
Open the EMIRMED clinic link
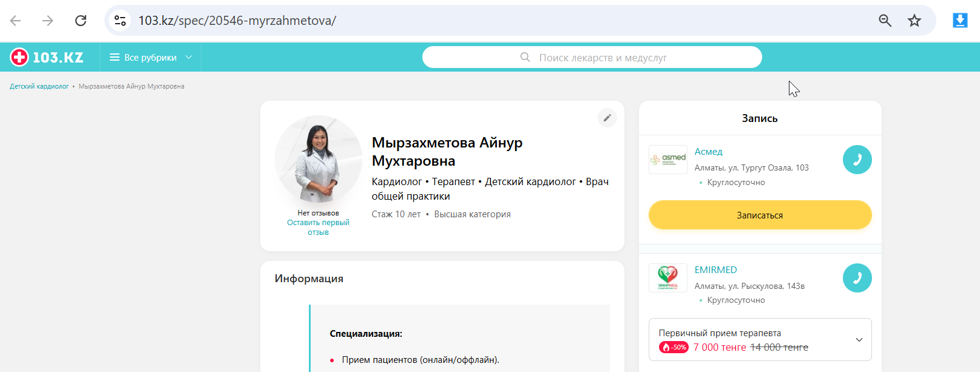click(716, 270)
